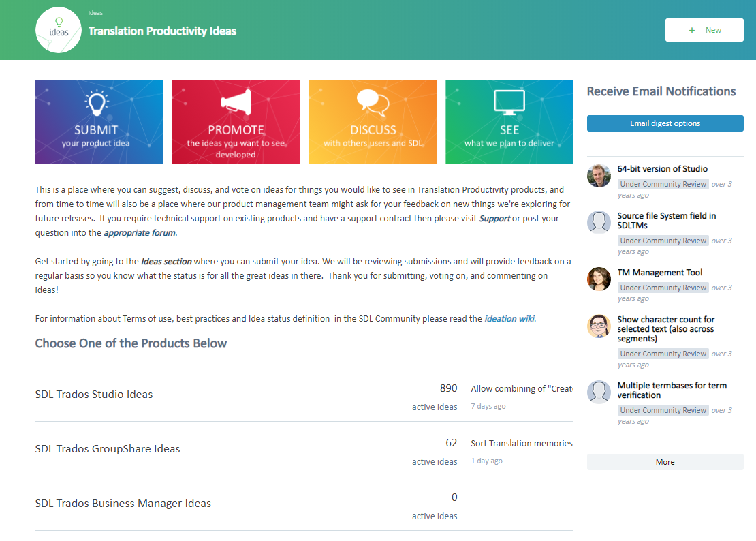756x541 pixels.
Task: Click 'Choose One of the Products Below' heading
Action: point(131,343)
